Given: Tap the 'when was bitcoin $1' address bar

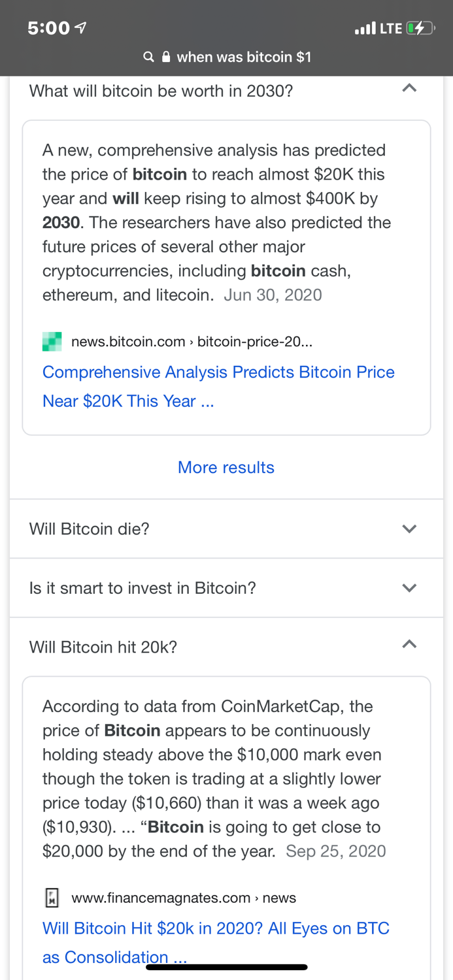Looking at the screenshot, I should point(243,57).
